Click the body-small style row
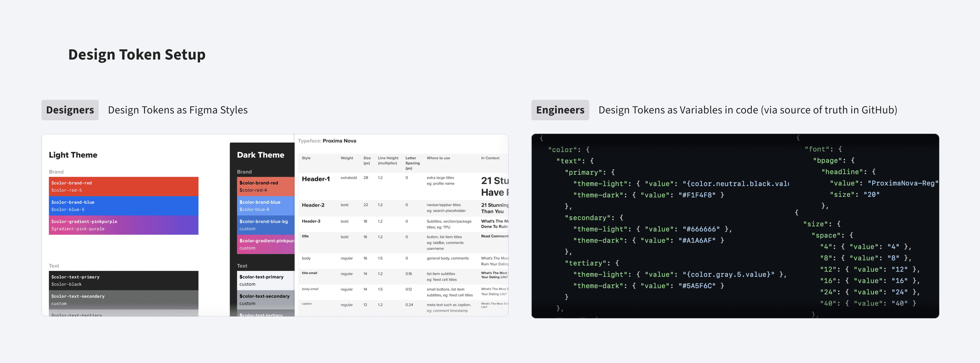980x363 pixels. pyautogui.click(x=310, y=289)
